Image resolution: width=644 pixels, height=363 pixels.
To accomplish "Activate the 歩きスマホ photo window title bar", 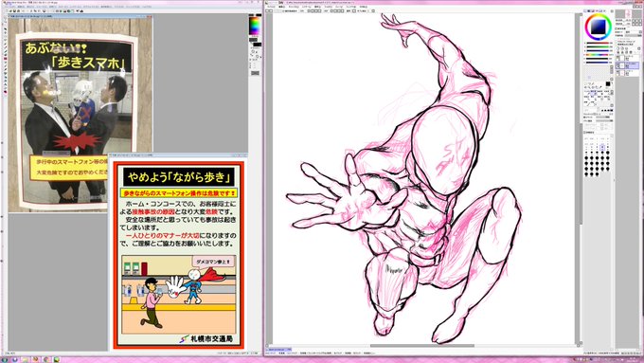I will (x=80, y=16).
